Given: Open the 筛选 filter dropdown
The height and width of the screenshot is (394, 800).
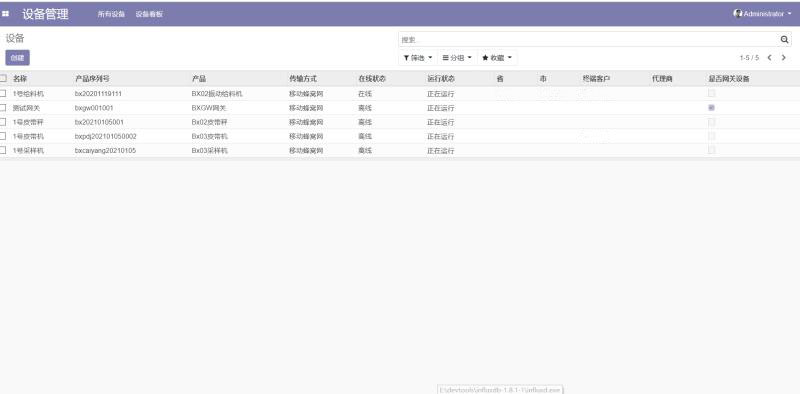Looking at the screenshot, I should pos(418,58).
